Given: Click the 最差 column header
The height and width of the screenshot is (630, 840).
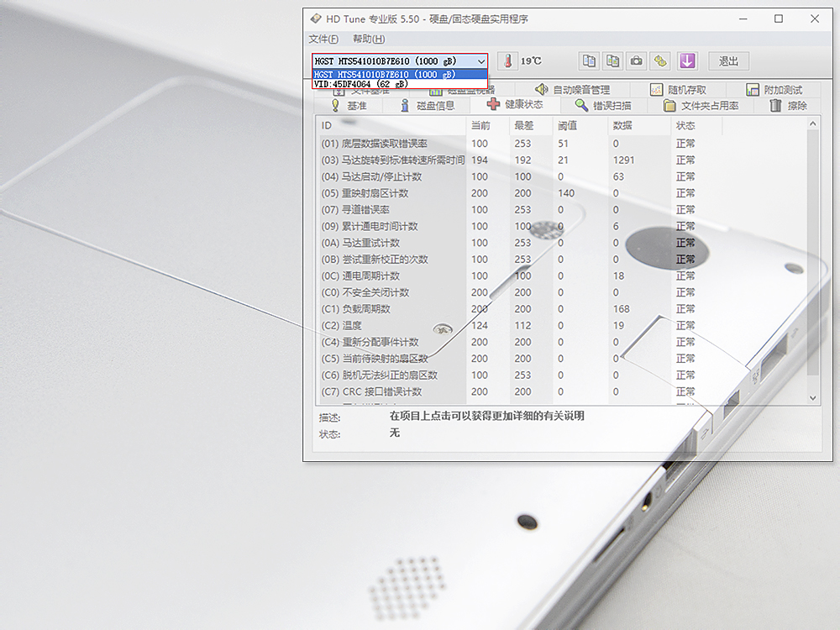Looking at the screenshot, I should point(531,125).
